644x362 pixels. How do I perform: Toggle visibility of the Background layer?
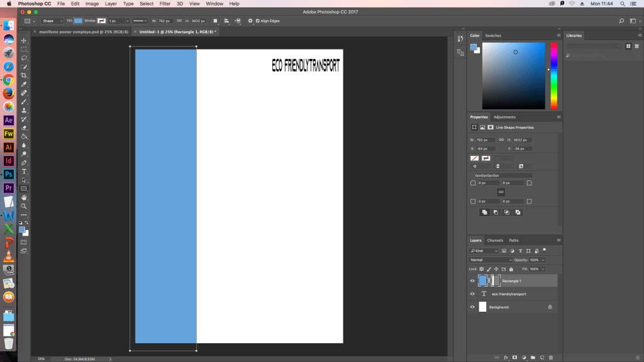click(x=472, y=307)
